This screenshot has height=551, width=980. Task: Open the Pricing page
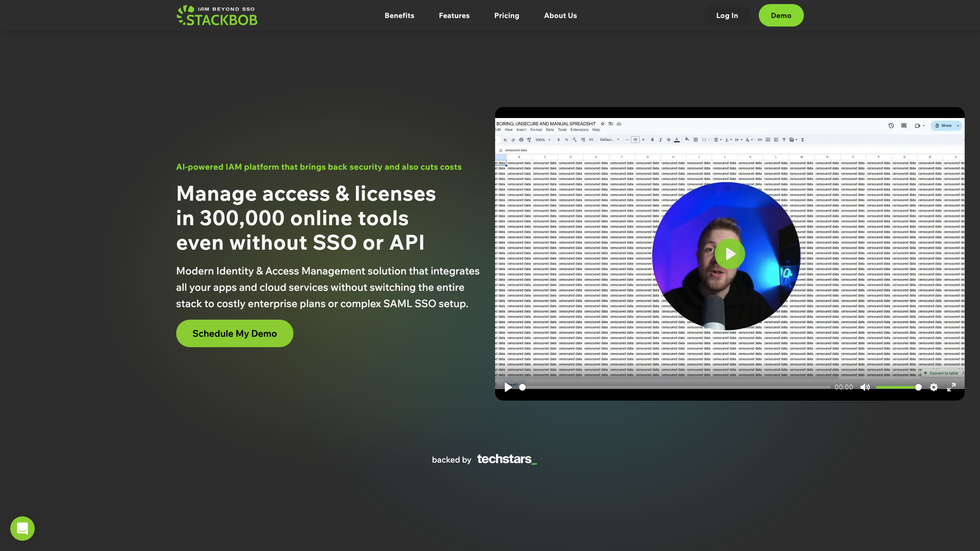pos(506,16)
